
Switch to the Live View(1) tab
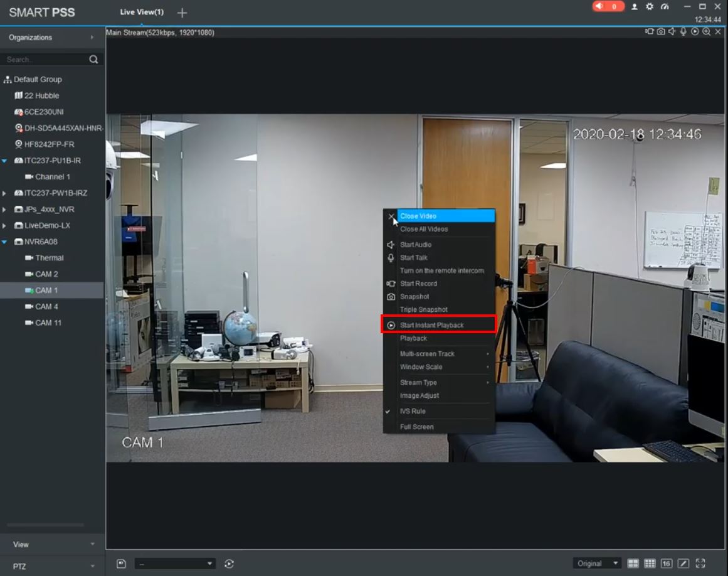tap(142, 12)
